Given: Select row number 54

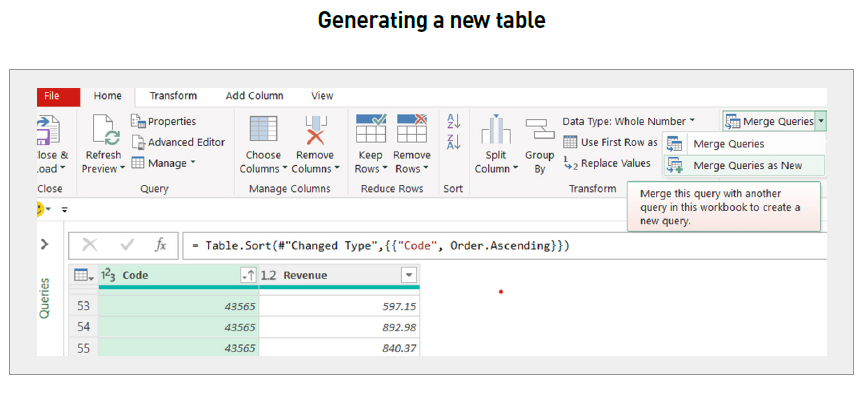Looking at the screenshot, I should click(84, 327).
